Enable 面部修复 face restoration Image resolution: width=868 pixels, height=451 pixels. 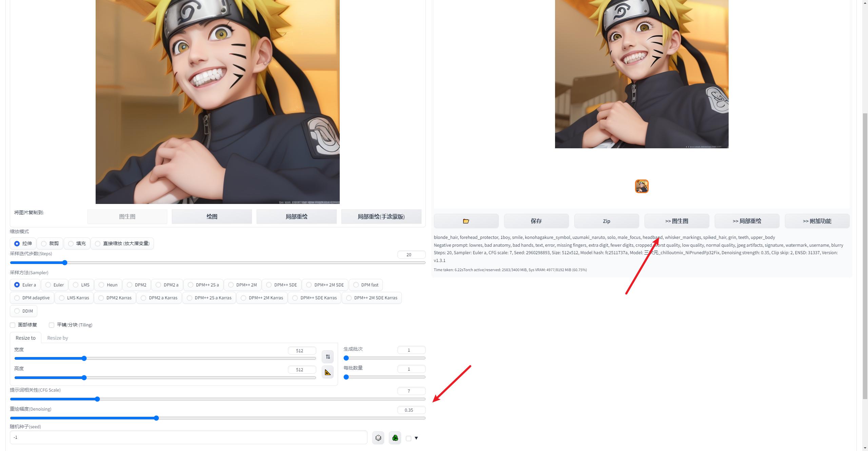(13, 325)
